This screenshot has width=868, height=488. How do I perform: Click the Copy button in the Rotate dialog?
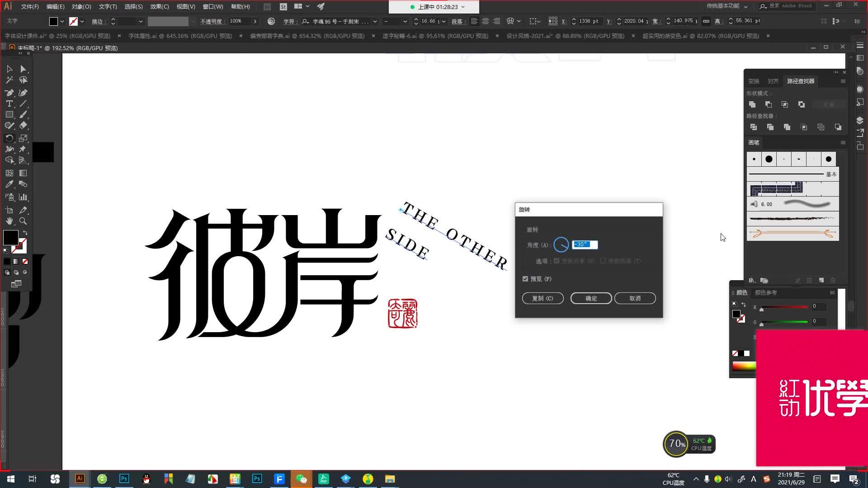tap(542, 298)
